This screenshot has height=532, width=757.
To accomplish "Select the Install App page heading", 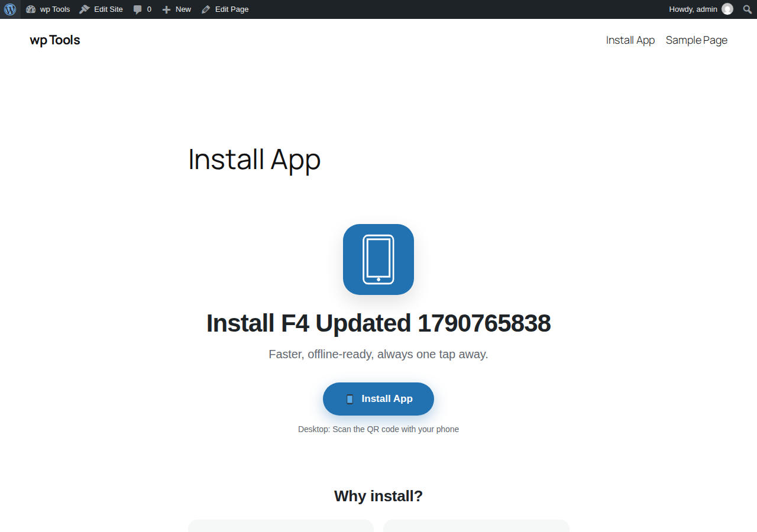I will tap(254, 160).
